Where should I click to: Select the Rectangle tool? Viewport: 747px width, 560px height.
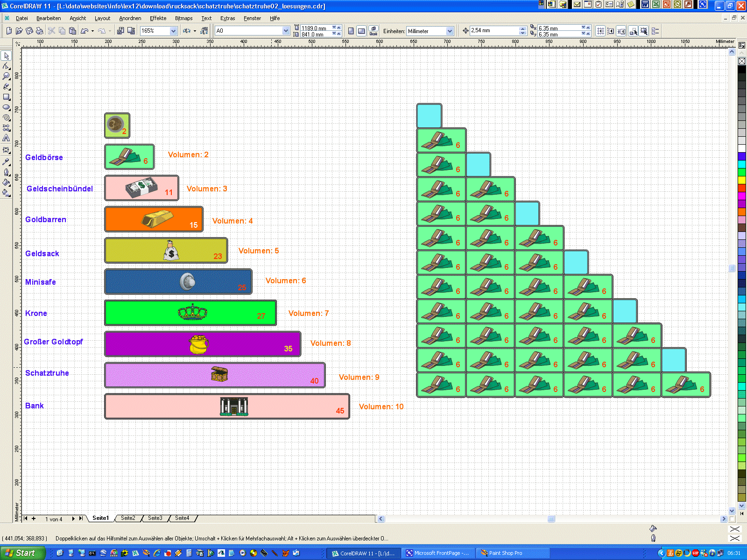tap(7, 97)
